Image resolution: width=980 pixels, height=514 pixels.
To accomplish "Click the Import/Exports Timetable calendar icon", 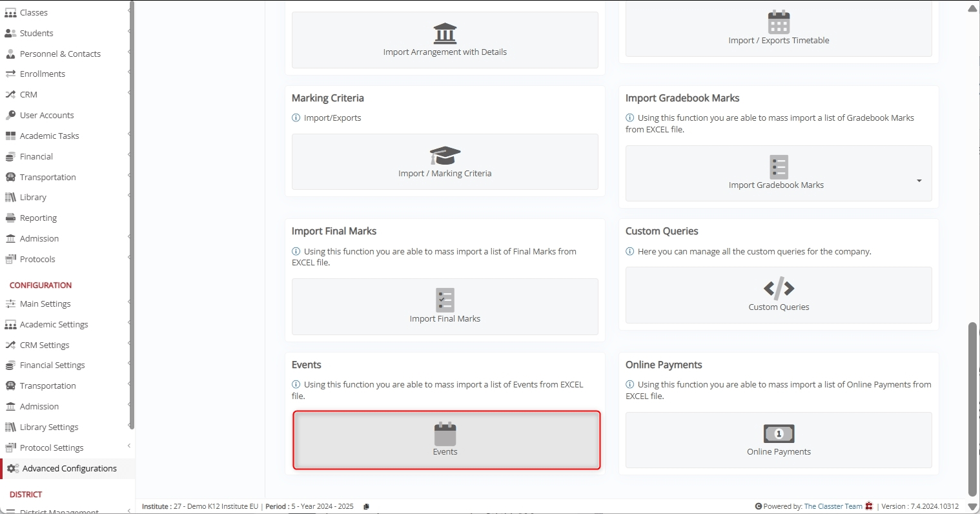I will point(779,23).
